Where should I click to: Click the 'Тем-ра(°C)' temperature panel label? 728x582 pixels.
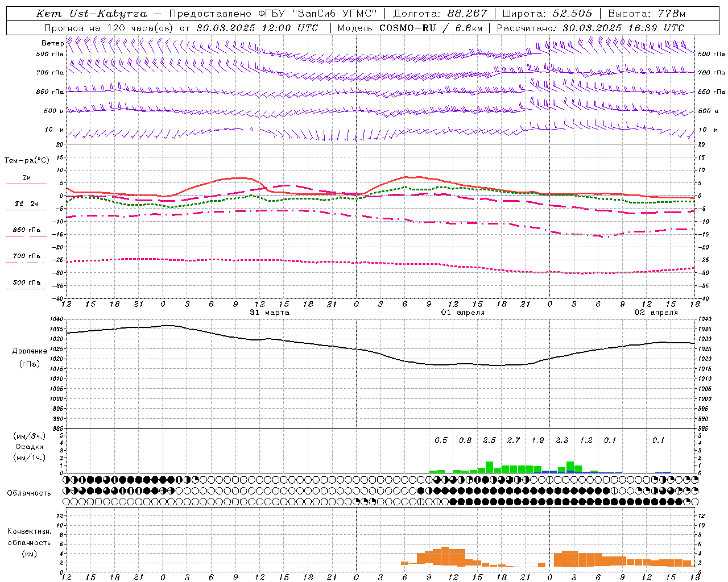point(27,161)
